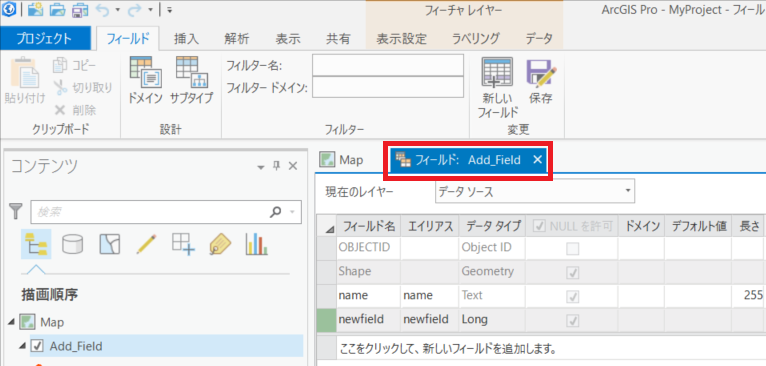Select the Map item in Contents tree

point(52,323)
